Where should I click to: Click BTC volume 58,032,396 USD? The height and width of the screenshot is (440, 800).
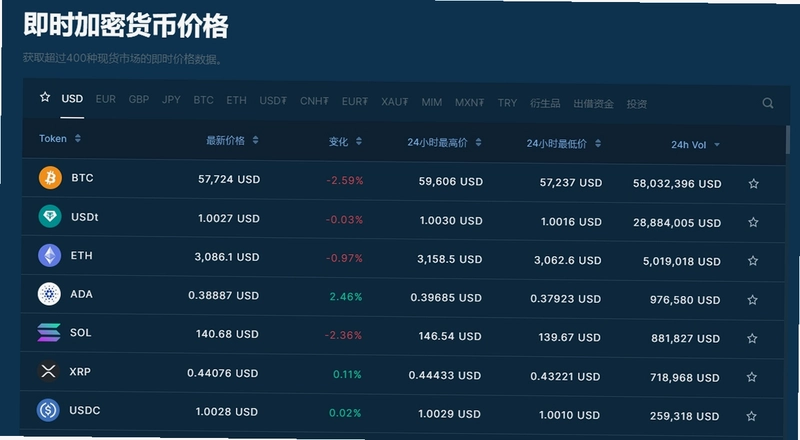[x=677, y=184]
